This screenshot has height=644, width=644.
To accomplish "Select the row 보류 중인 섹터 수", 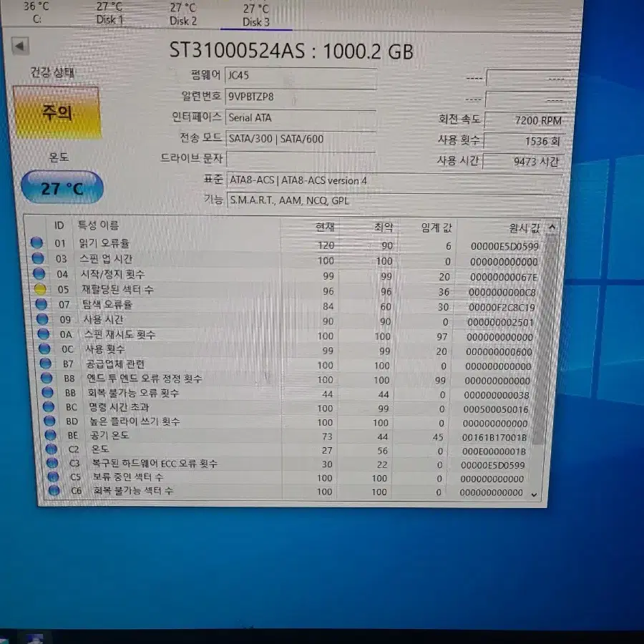I will pyautogui.click(x=288, y=478).
